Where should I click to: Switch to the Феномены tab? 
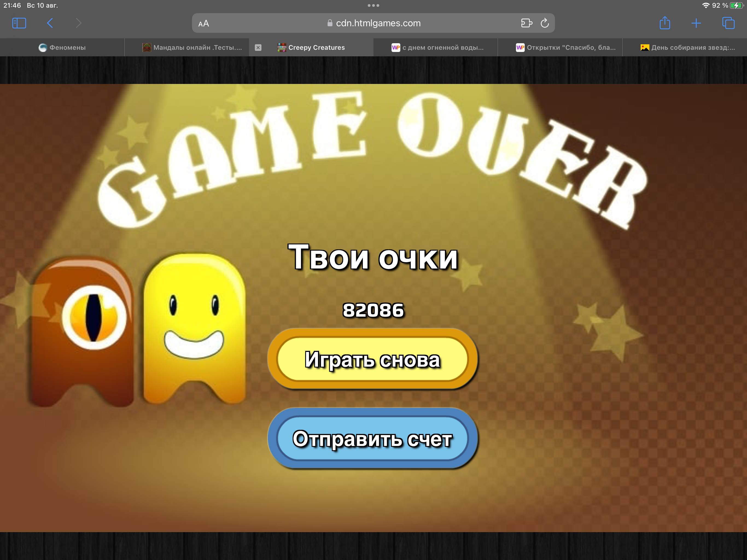[x=62, y=48]
